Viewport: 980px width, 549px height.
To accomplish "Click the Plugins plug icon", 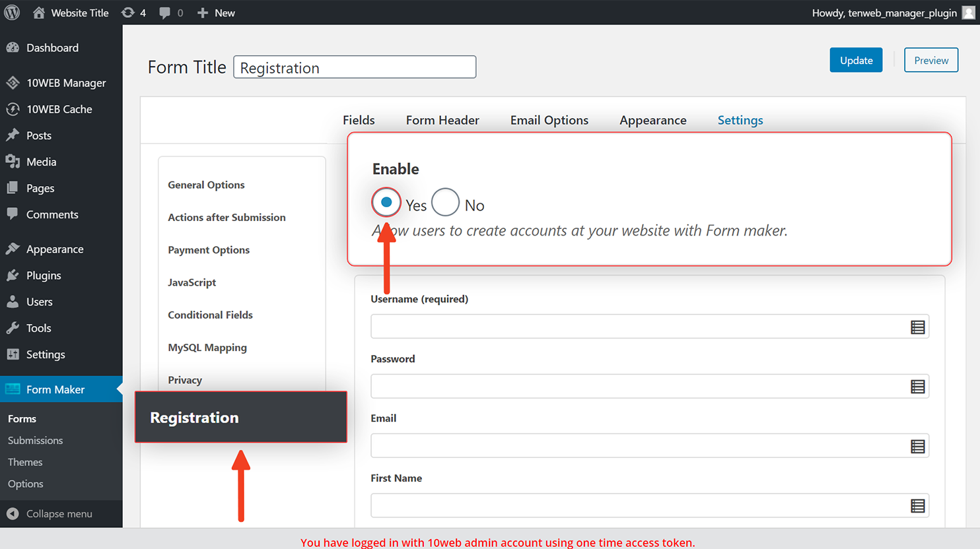I will pos(13,275).
